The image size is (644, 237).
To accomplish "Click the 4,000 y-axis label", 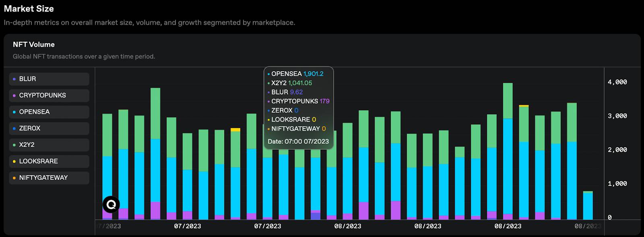I will 617,82.
